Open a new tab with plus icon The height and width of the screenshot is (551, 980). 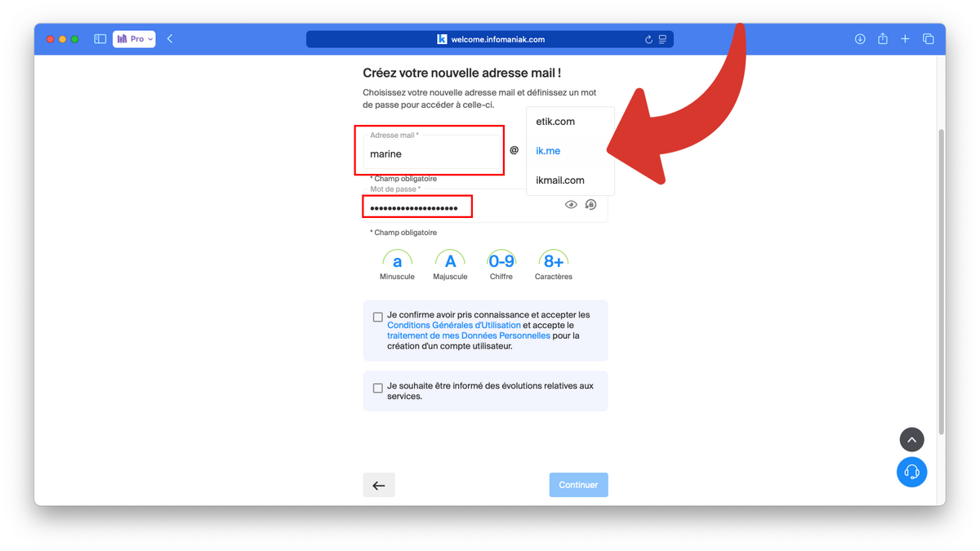905,38
